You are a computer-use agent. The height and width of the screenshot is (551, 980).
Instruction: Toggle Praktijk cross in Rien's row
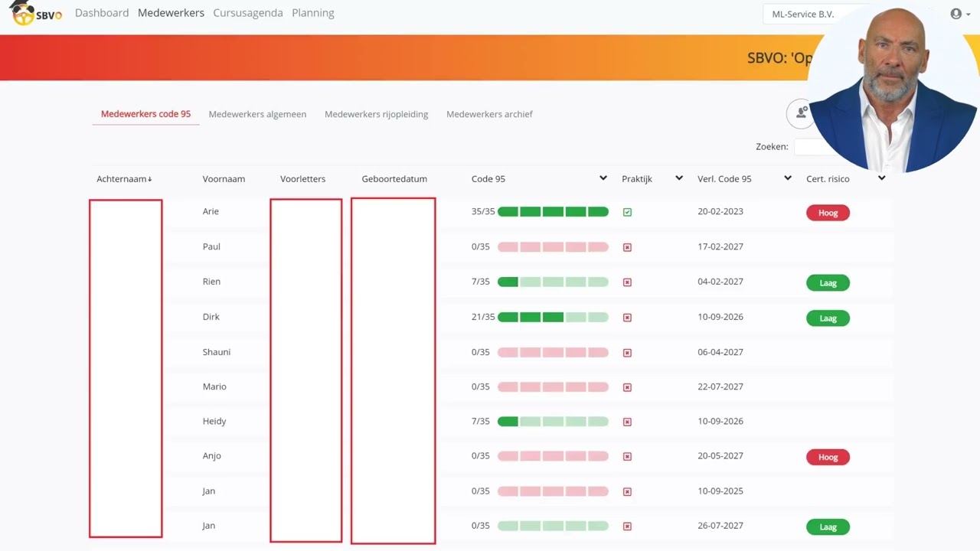pyautogui.click(x=627, y=282)
